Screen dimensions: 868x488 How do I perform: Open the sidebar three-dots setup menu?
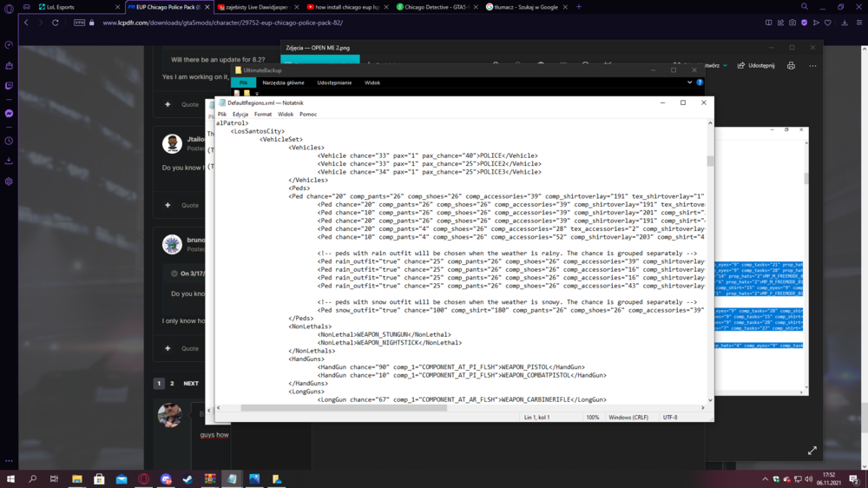[9, 461]
